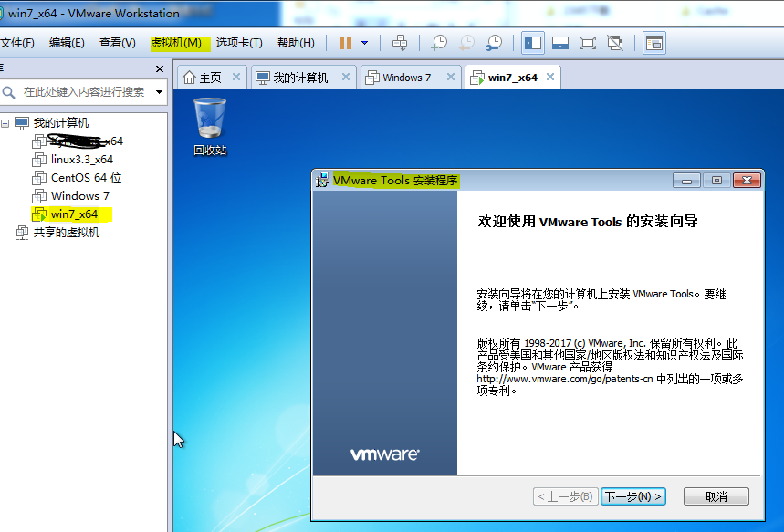The height and width of the screenshot is (532, 784).
Task: Click the win7_x64 running VM tree icon
Action: (39, 214)
